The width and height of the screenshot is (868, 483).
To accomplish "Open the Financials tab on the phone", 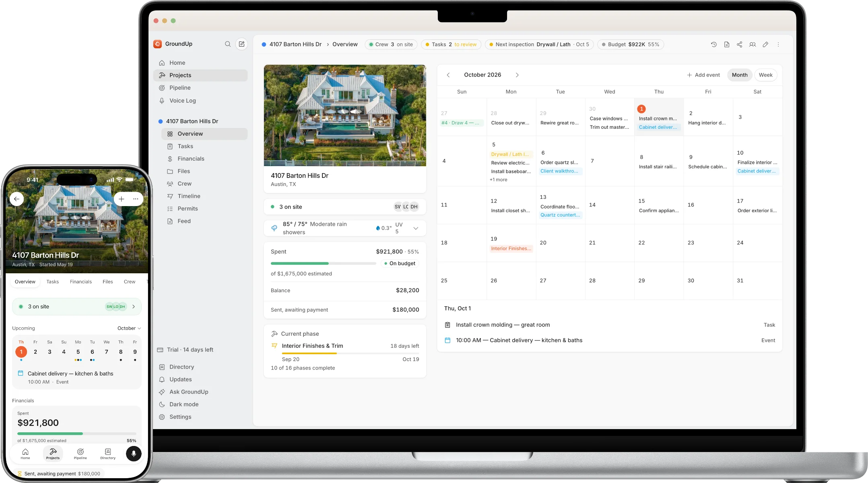I will pyautogui.click(x=81, y=282).
